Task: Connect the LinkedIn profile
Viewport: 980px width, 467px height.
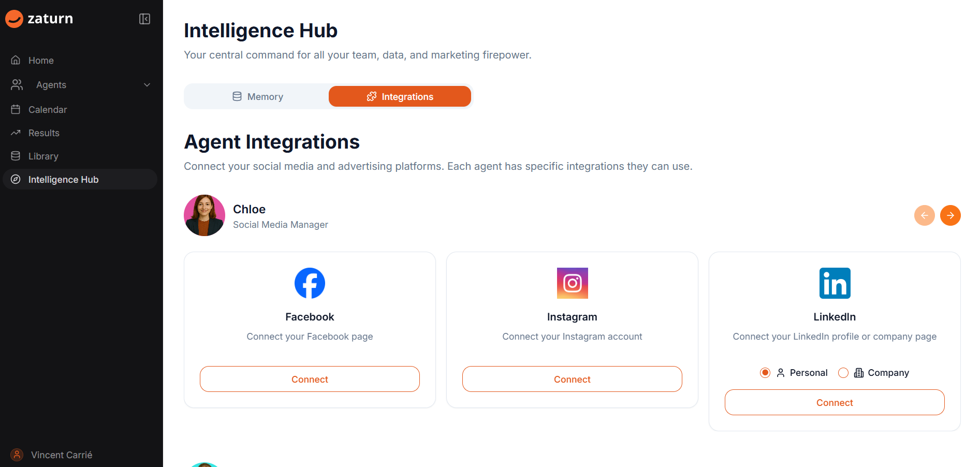Action: [835, 402]
